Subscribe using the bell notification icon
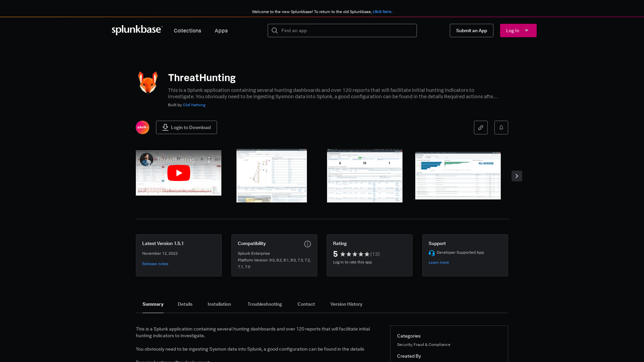644x362 pixels. tap(501, 127)
